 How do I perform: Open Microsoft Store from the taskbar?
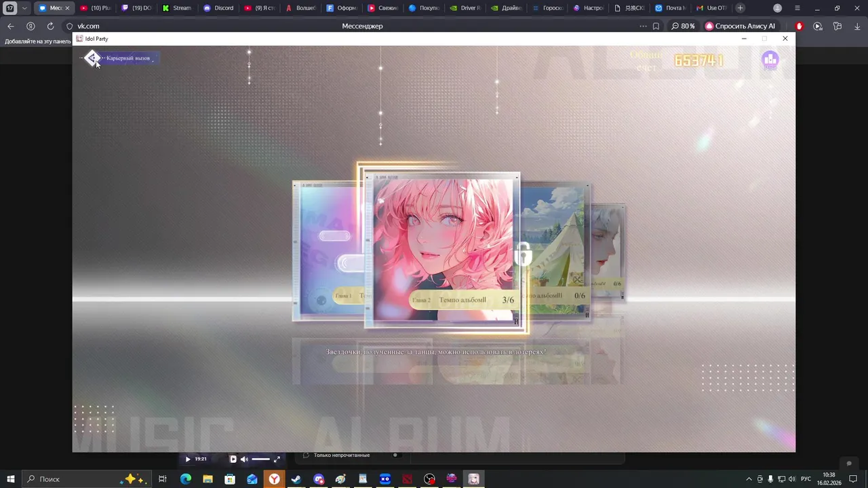click(230, 479)
